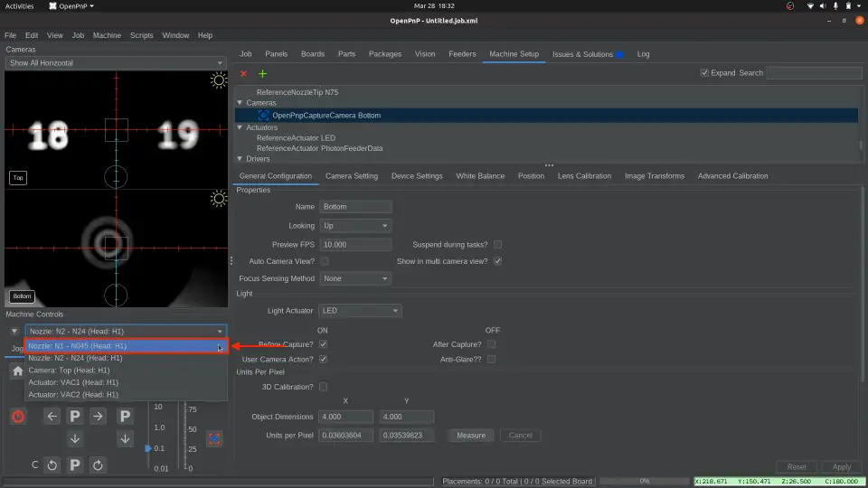Click the home machine icon
The height and width of the screenshot is (488, 868).
click(17, 371)
